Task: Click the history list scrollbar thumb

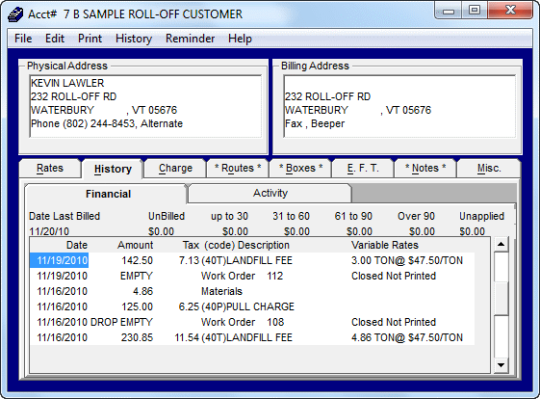Action: 501,298
